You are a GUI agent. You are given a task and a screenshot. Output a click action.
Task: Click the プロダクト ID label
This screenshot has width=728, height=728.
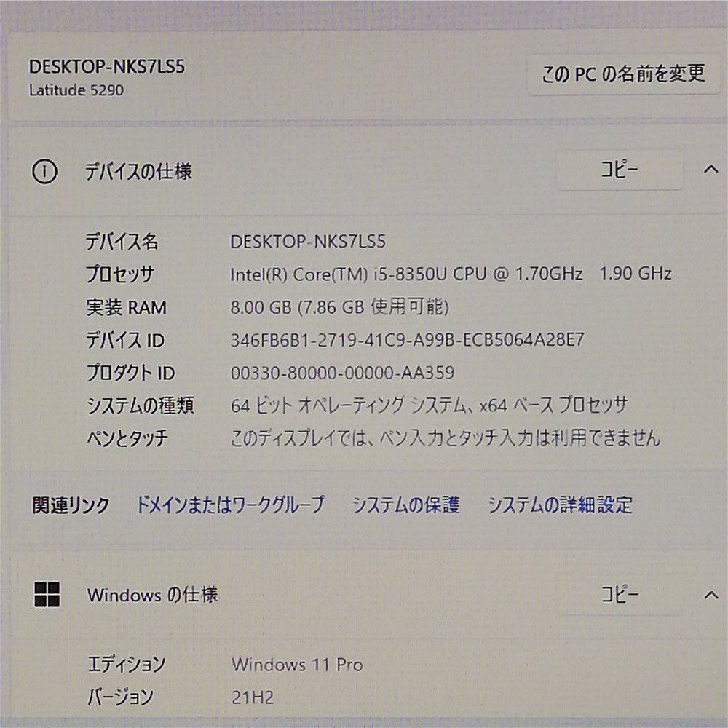[x=130, y=373]
